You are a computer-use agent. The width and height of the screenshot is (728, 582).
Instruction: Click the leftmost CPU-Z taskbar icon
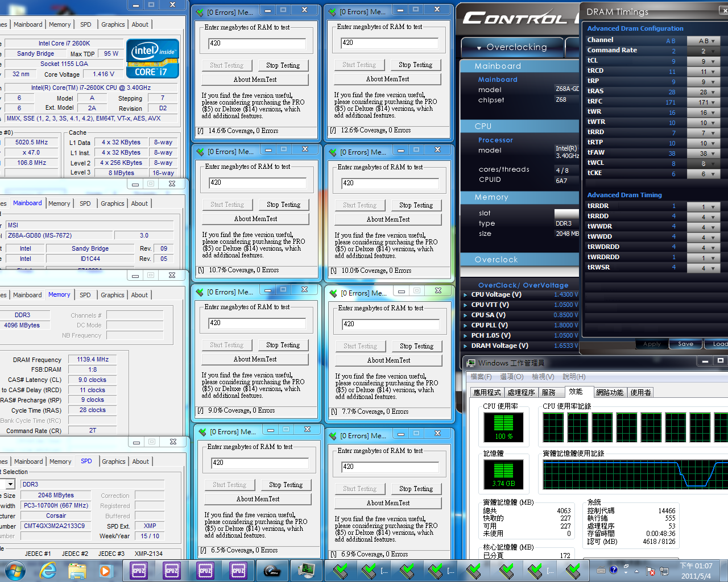pos(139,570)
